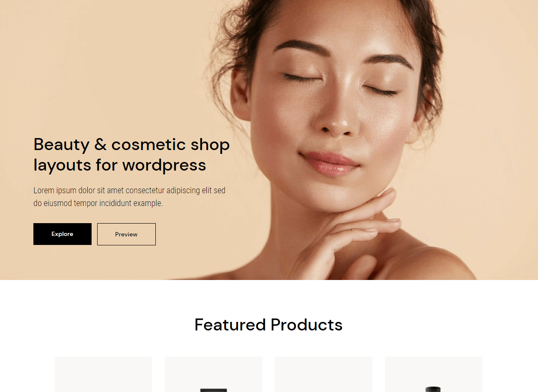This screenshot has width=538, height=392.
Task: Open the second featured product card
Action: (214, 374)
